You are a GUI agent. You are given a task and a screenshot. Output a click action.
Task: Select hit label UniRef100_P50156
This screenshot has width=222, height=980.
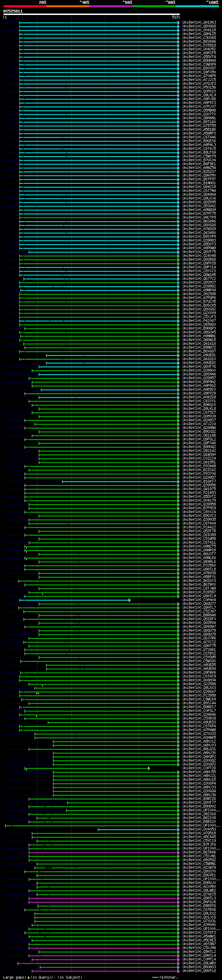point(199,88)
